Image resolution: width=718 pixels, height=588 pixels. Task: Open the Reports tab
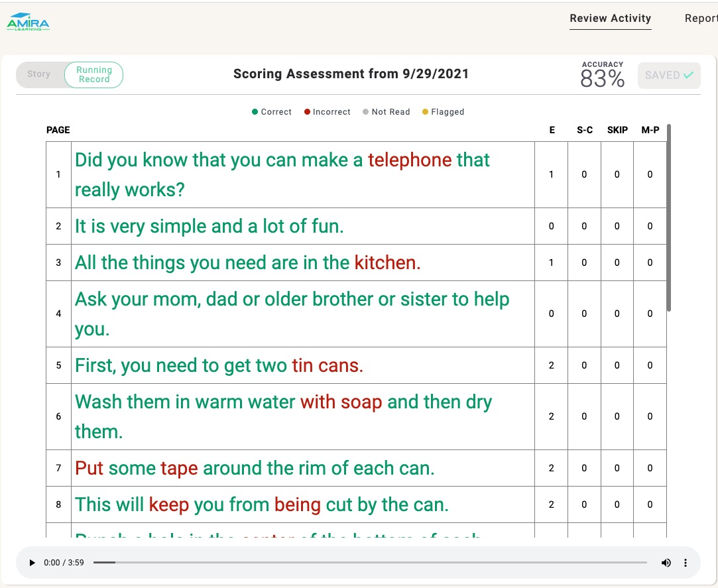701,19
